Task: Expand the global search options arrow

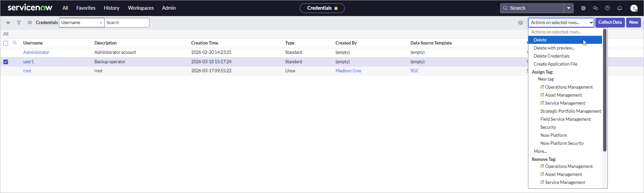Action: pos(569,8)
